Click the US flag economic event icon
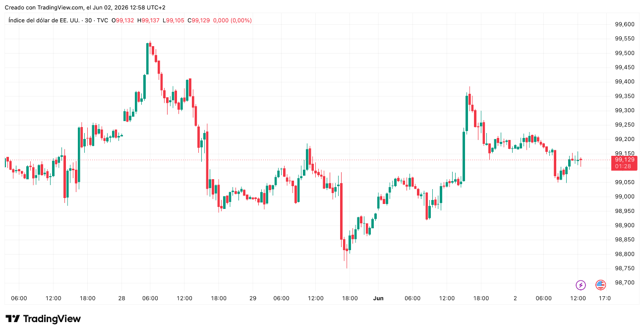This screenshot has height=333, width=644. click(x=600, y=285)
